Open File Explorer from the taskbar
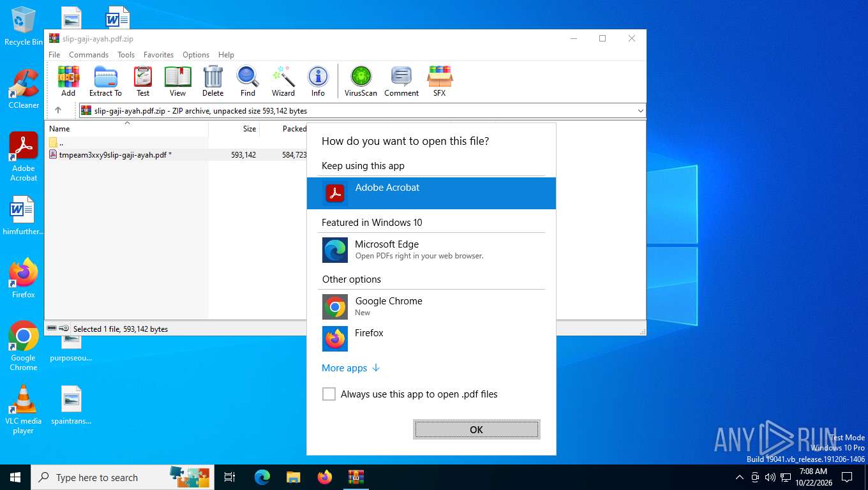The height and width of the screenshot is (490, 868). [x=293, y=477]
